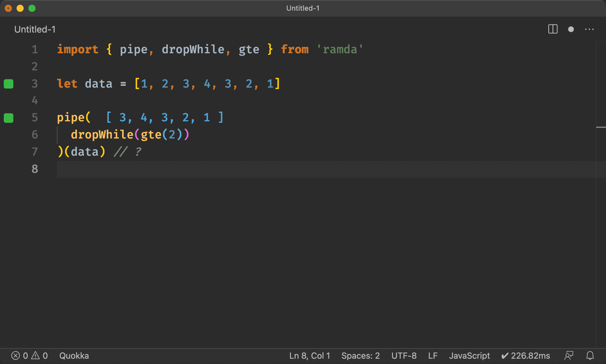Click the data variable on line 3
This screenshot has height=364, width=606.
click(99, 84)
